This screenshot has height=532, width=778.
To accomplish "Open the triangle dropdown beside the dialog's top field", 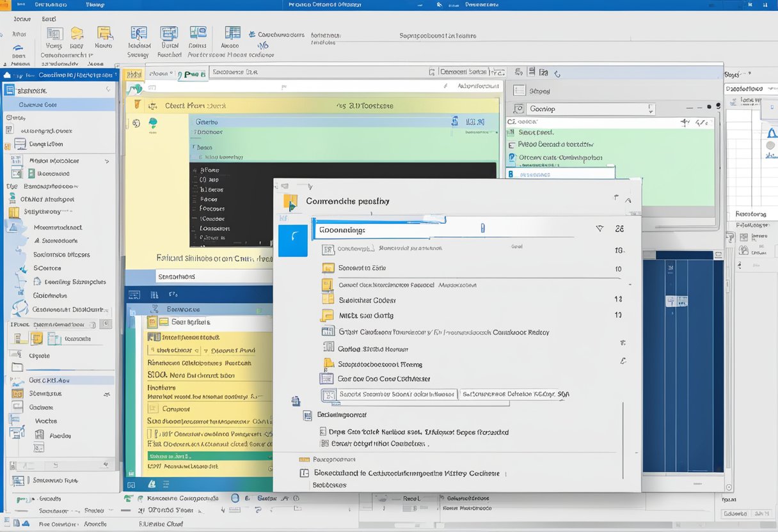I will coord(599,228).
